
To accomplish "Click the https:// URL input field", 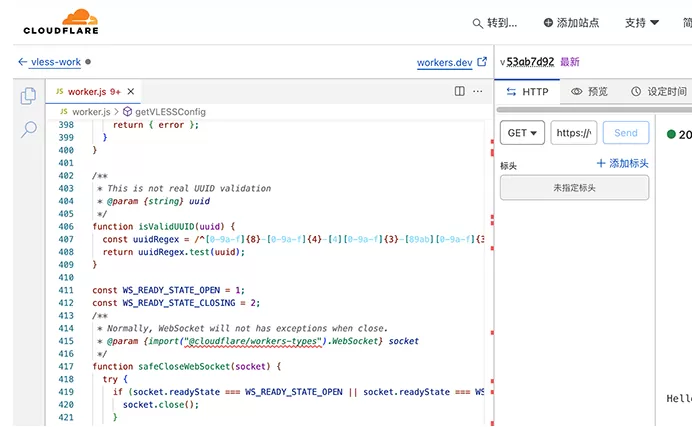I will pyautogui.click(x=574, y=133).
